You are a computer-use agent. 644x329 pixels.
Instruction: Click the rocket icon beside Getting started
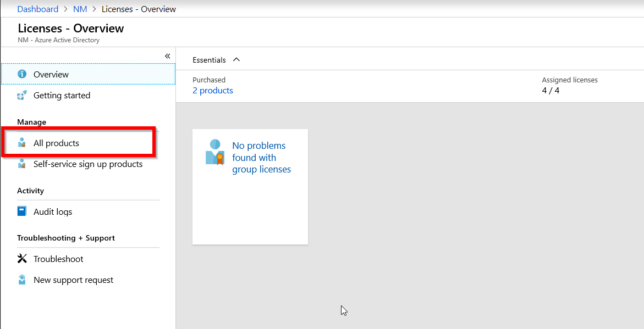click(22, 96)
